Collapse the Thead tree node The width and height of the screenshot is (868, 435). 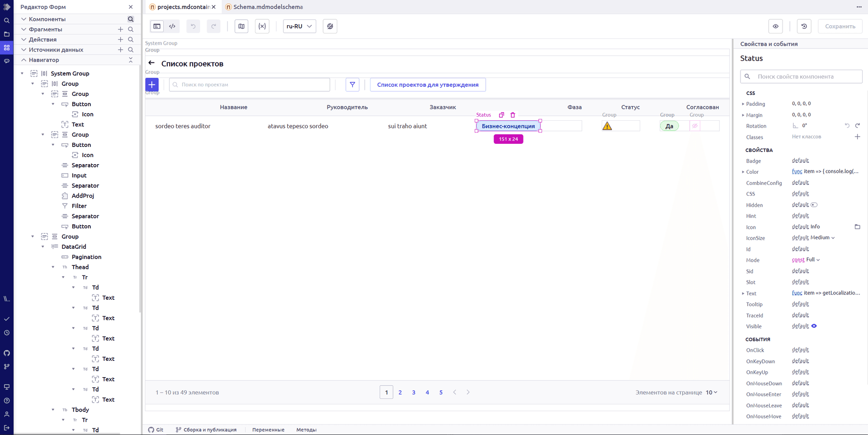(x=53, y=267)
